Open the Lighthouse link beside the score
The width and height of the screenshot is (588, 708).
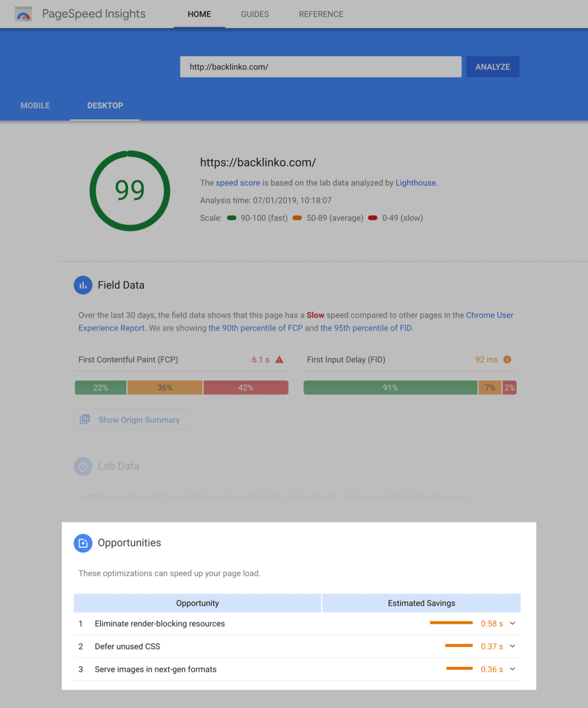coord(416,183)
